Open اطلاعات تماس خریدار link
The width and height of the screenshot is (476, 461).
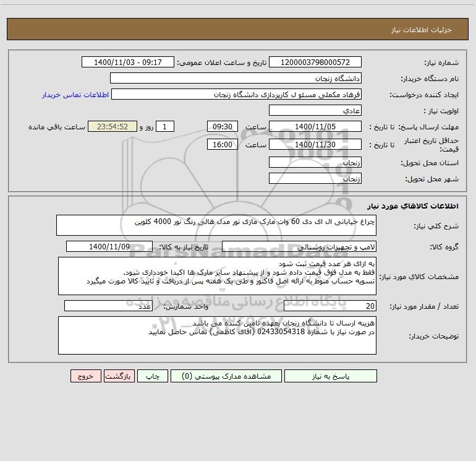coord(75,95)
